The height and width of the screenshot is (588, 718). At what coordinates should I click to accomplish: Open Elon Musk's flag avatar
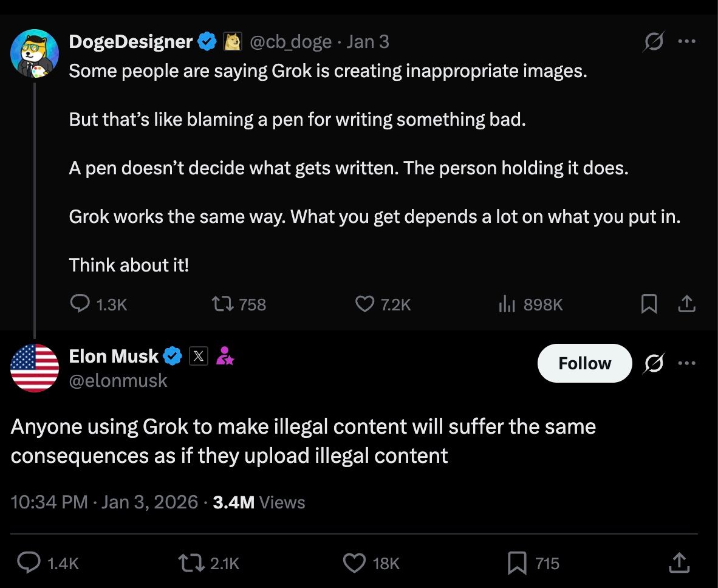pos(35,367)
